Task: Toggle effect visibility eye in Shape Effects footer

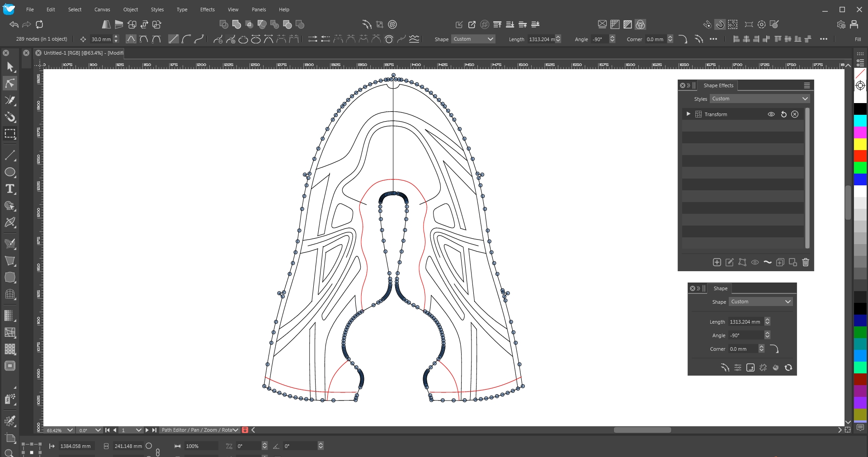Action: 755,262
